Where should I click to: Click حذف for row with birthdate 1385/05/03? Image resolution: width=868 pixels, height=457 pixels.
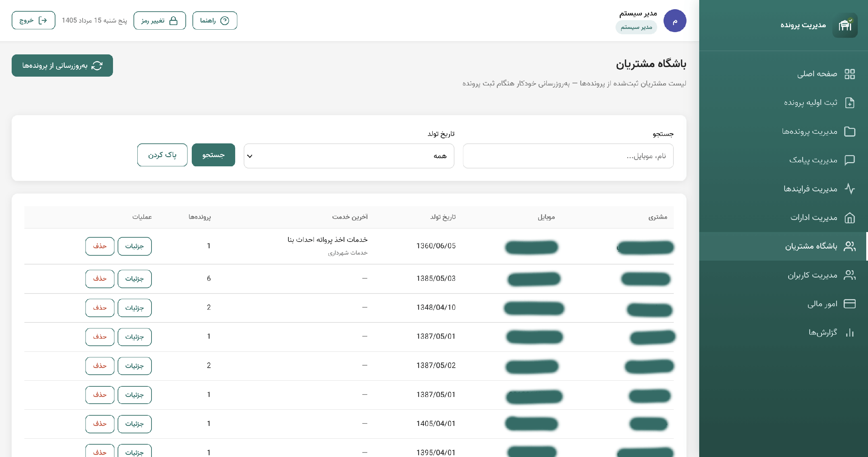tap(100, 279)
